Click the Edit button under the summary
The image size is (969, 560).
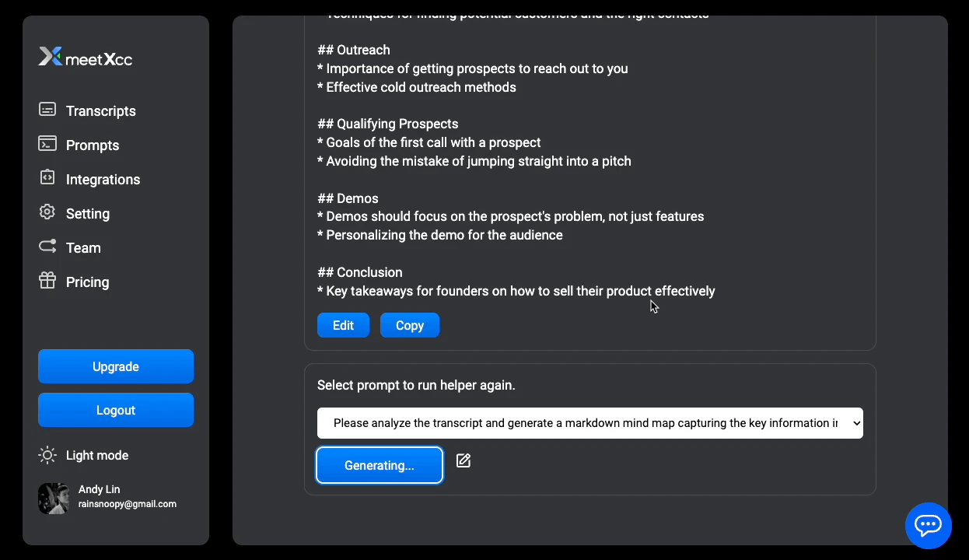click(343, 325)
